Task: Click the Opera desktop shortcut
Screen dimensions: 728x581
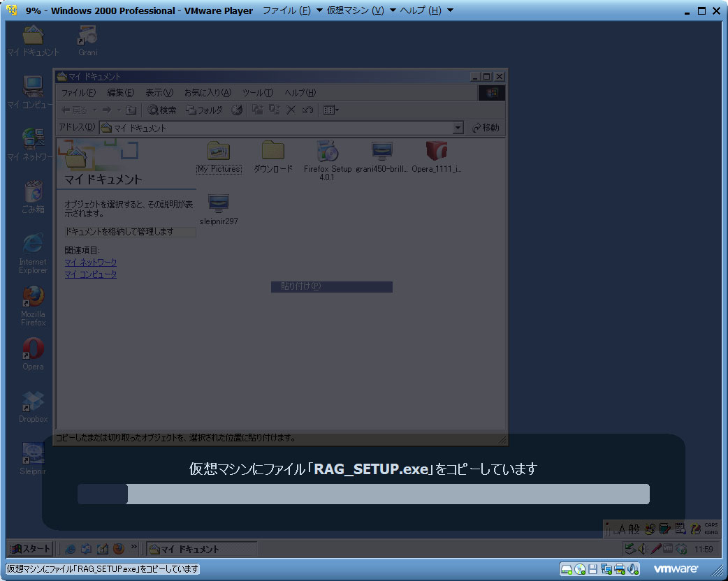Action: [x=33, y=354]
